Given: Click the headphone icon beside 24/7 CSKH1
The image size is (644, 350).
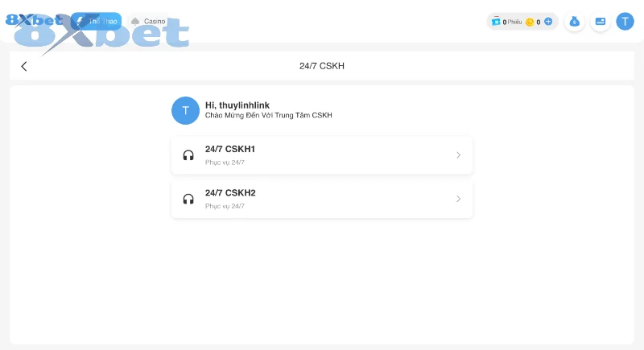Looking at the screenshot, I should pos(188,155).
